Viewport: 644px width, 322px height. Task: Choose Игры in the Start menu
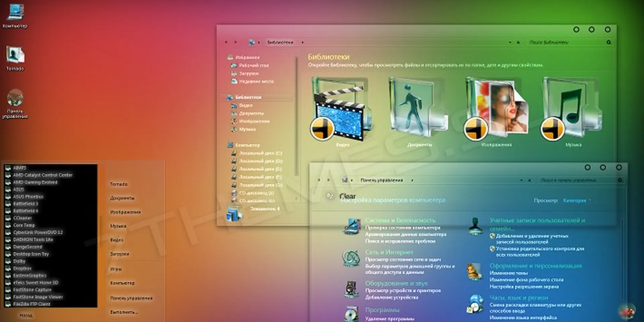pyautogui.click(x=116, y=269)
